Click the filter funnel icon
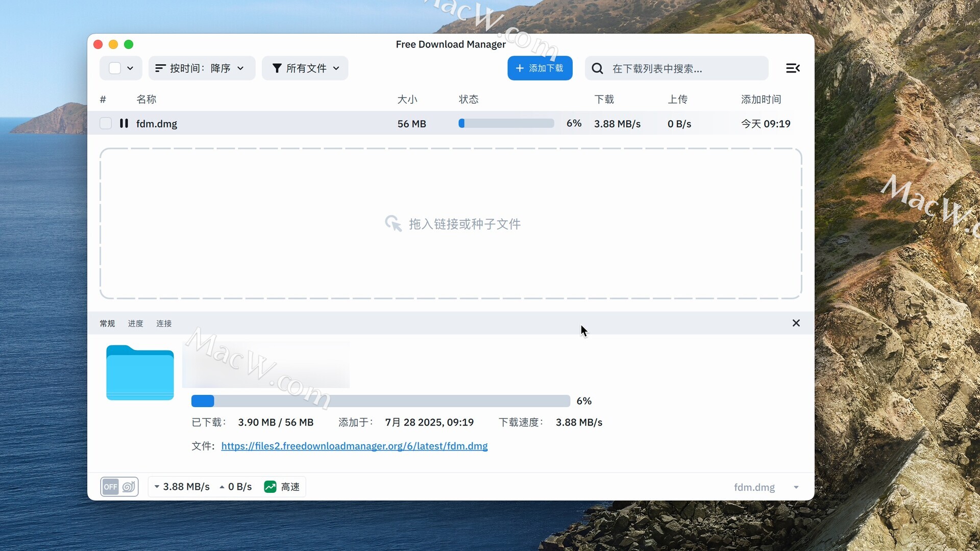 pos(277,68)
